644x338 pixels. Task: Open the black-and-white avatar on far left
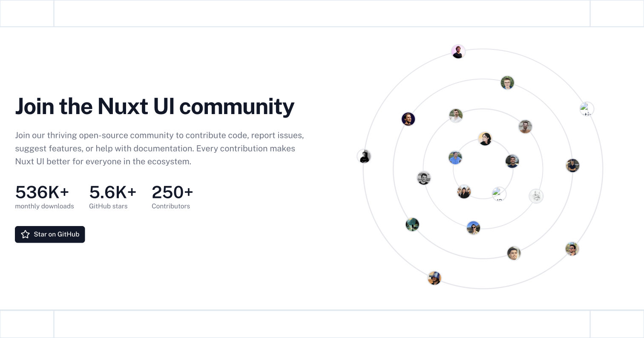click(x=364, y=156)
